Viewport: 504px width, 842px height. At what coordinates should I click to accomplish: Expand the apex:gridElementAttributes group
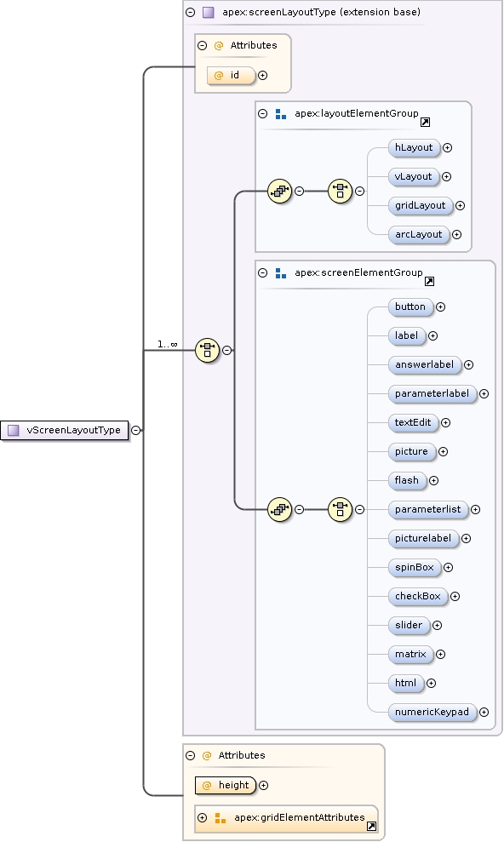click(202, 818)
